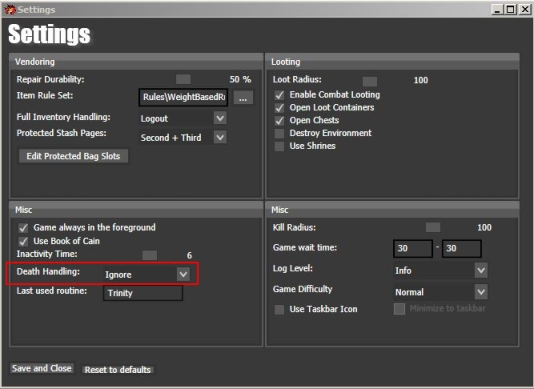Screen dimensions: 534x389
Task: Click the Looting group header
Action: pyautogui.click(x=392, y=62)
